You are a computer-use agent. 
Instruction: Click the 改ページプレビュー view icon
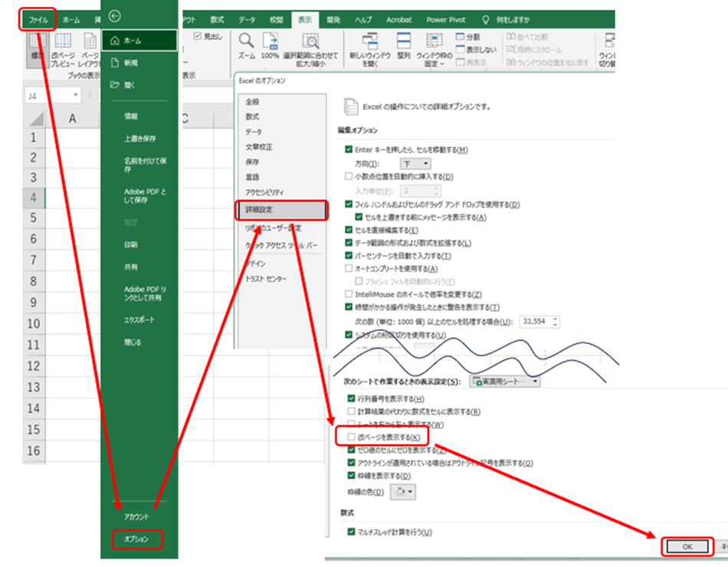click(x=64, y=41)
